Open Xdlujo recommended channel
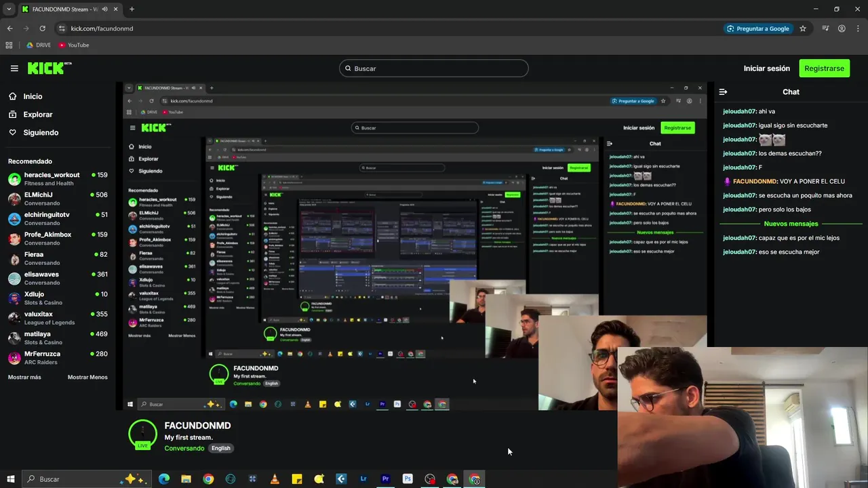Screen dimensions: 868x488 [x=58, y=298]
